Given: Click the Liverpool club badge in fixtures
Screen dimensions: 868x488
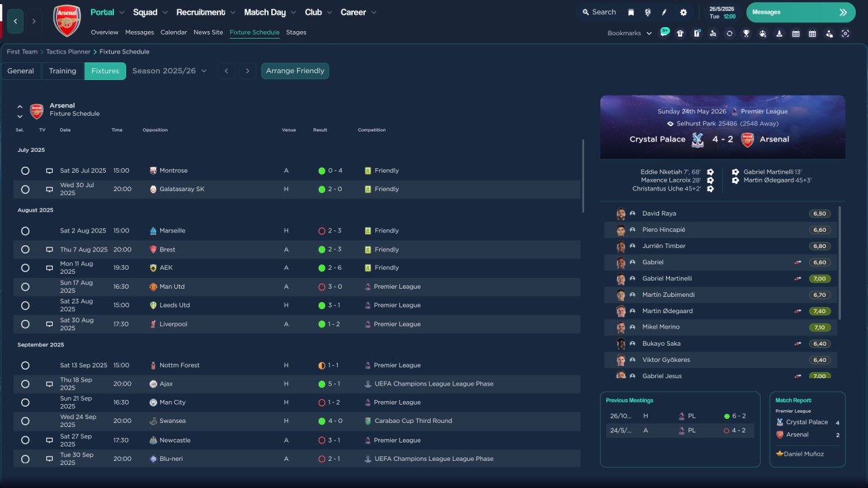Looking at the screenshot, I should pos(153,324).
